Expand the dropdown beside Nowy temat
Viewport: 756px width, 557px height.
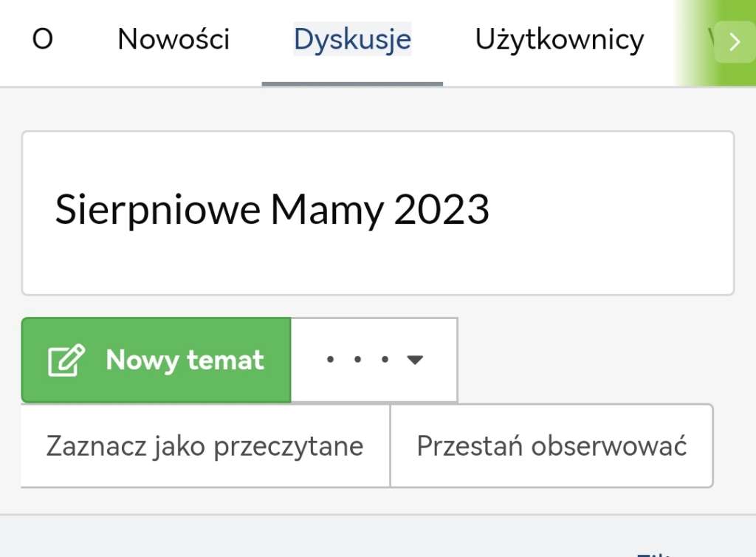click(374, 360)
